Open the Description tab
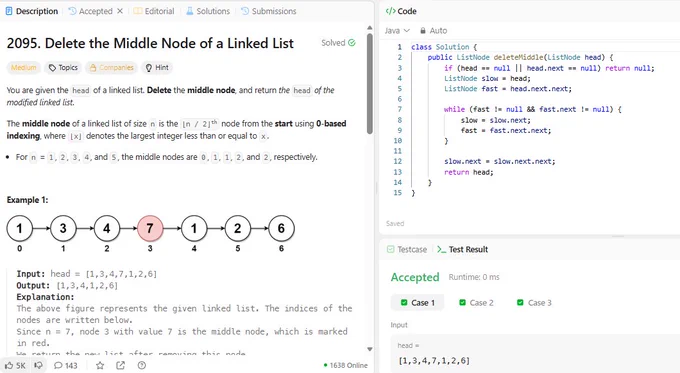Screen dimensions: 680x373 [32, 11]
